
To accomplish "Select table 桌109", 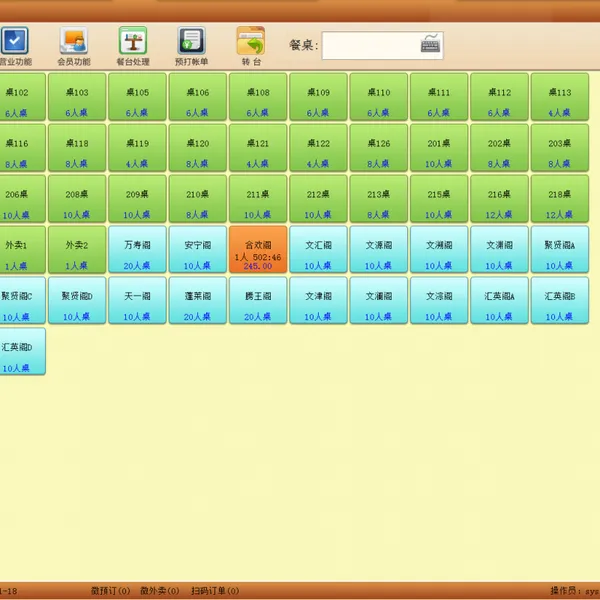I will 318,97.
